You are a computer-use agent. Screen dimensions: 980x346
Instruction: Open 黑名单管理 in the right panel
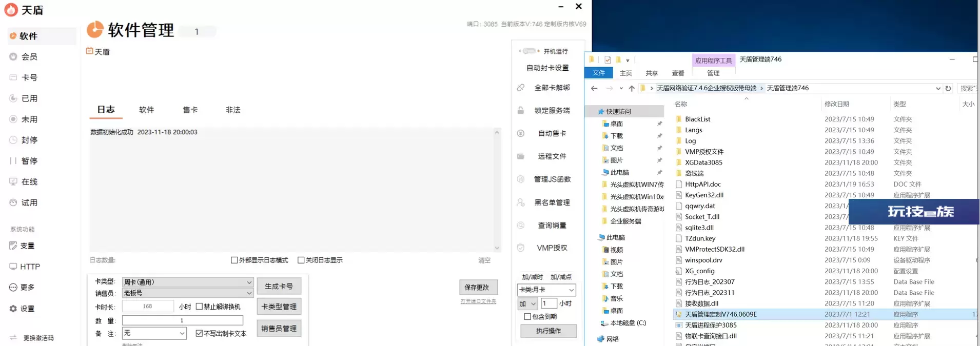[552, 202]
